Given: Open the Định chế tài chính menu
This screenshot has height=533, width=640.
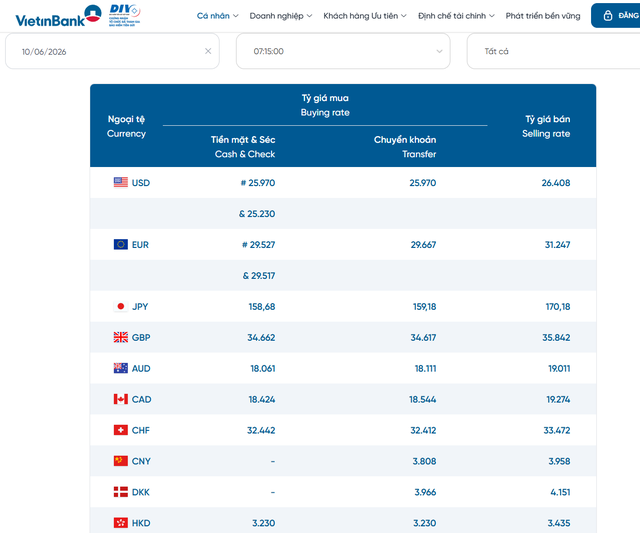Looking at the screenshot, I should pyautogui.click(x=456, y=16).
